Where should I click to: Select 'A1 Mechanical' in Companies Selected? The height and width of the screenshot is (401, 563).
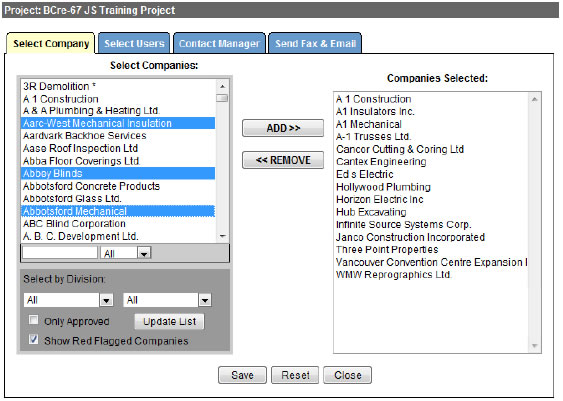coord(431,124)
